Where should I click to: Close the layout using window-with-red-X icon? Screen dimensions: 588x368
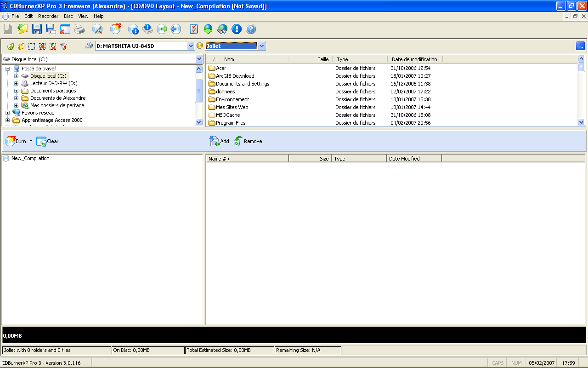65,29
